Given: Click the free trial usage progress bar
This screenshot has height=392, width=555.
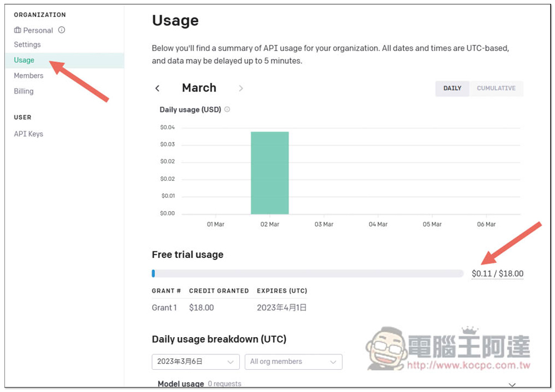Looking at the screenshot, I should point(307,273).
